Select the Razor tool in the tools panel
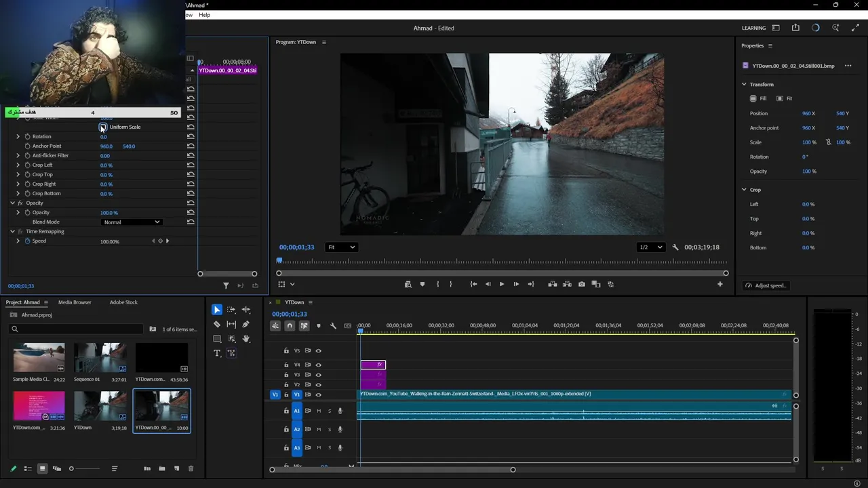This screenshot has width=868, height=488. (217, 325)
